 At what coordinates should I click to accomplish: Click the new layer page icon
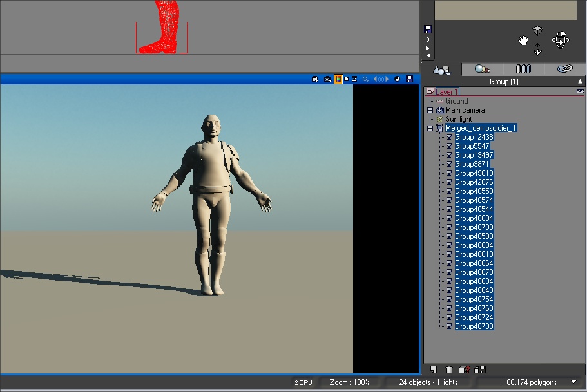click(434, 369)
